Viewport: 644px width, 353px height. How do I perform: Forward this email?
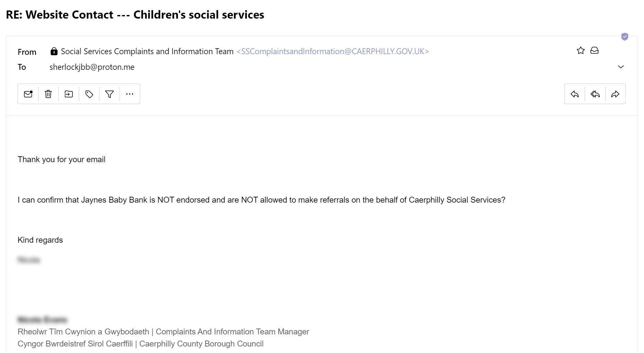pyautogui.click(x=615, y=94)
